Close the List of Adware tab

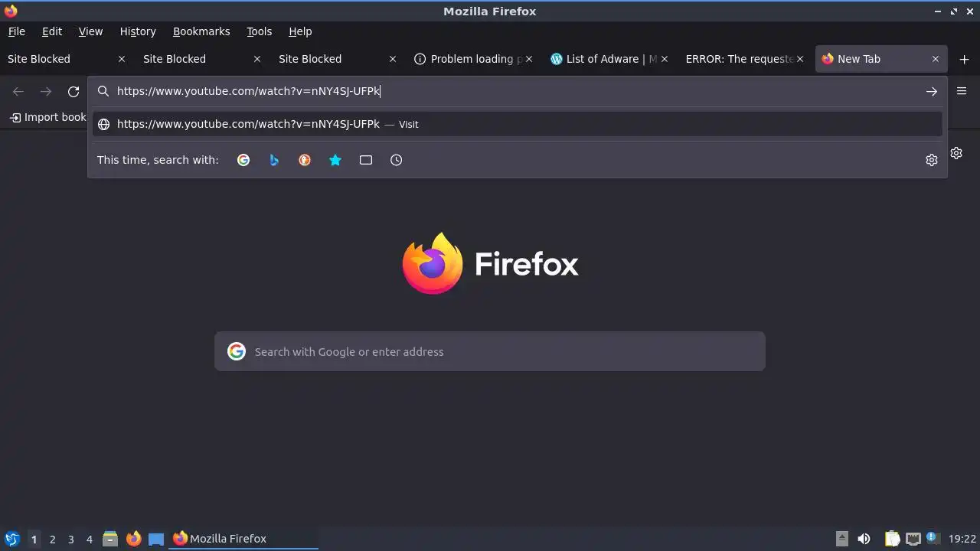tap(664, 59)
